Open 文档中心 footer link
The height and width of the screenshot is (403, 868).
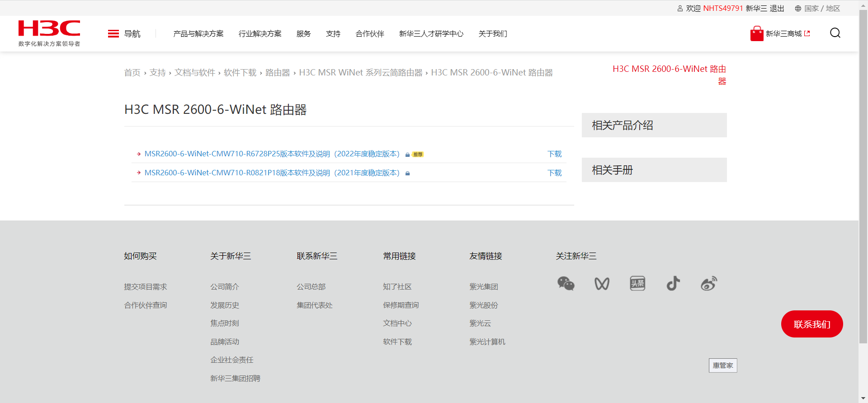tap(397, 323)
